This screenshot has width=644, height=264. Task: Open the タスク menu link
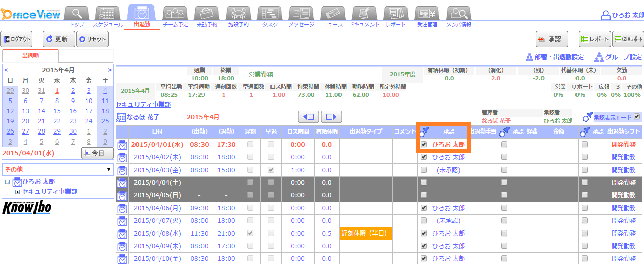click(x=269, y=24)
